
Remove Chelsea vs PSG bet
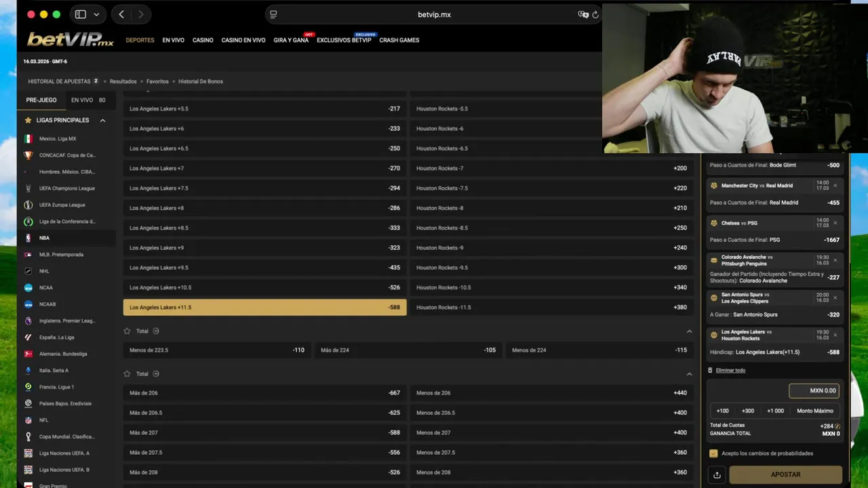835,223
